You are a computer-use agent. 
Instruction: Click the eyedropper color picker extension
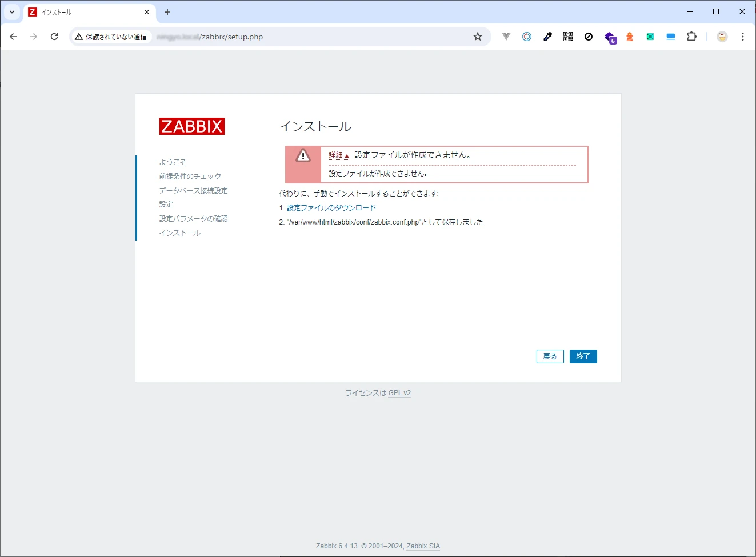[x=547, y=37]
